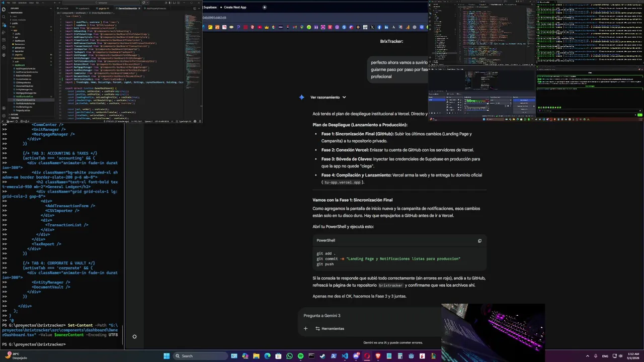The width and height of the screenshot is (644, 362).
Task: Click the VS Code command center search bar
Action: tap(101, 3)
